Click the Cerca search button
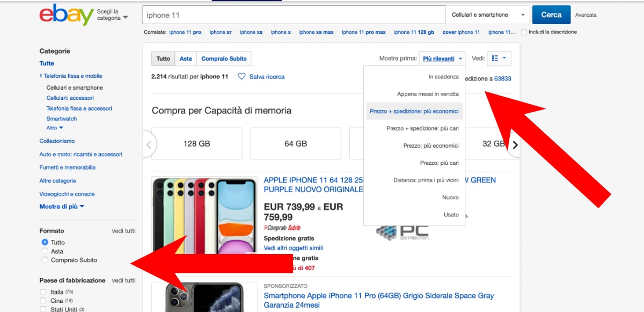 [x=551, y=15]
